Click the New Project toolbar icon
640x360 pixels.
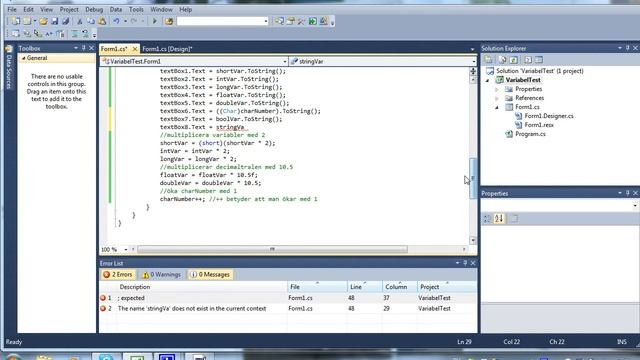pyautogui.click(x=16, y=21)
